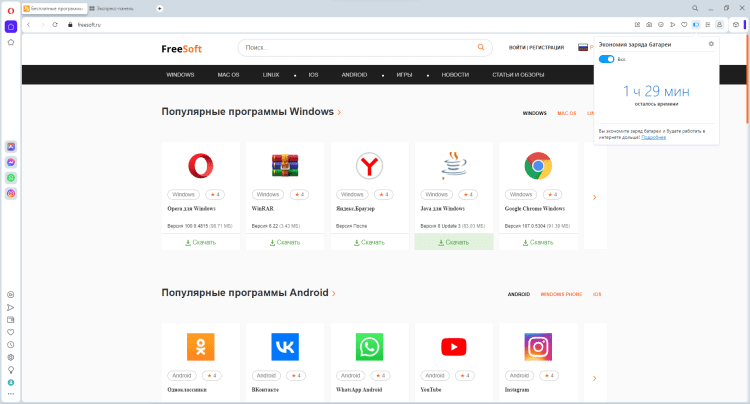Take a snapshot with camera icon
The height and width of the screenshot is (404, 750).
(x=649, y=25)
